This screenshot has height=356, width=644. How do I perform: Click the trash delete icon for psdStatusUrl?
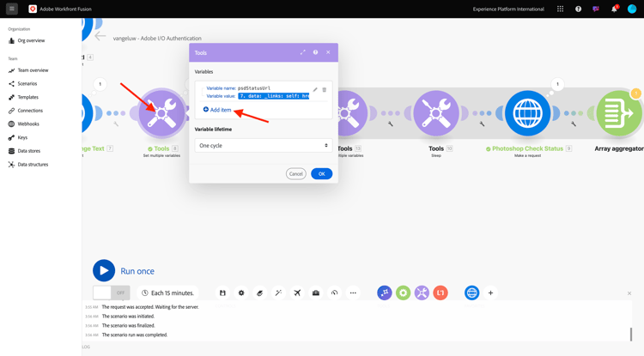(x=324, y=89)
